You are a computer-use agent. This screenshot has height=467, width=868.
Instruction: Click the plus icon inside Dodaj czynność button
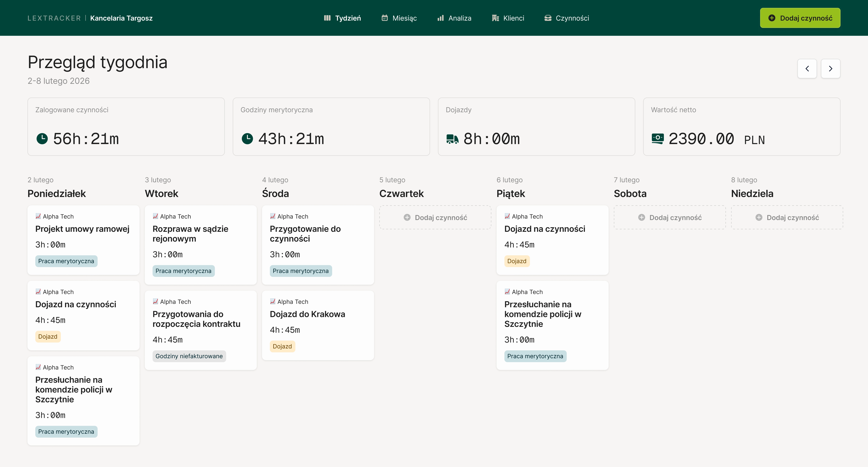pyautogui.click(x=772, y=18)
